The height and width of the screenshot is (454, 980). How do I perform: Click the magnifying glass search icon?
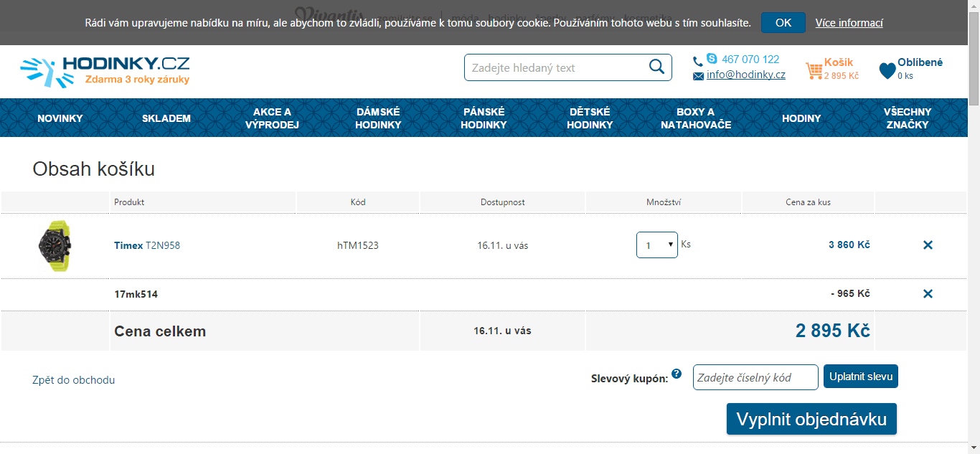(656, 67)
